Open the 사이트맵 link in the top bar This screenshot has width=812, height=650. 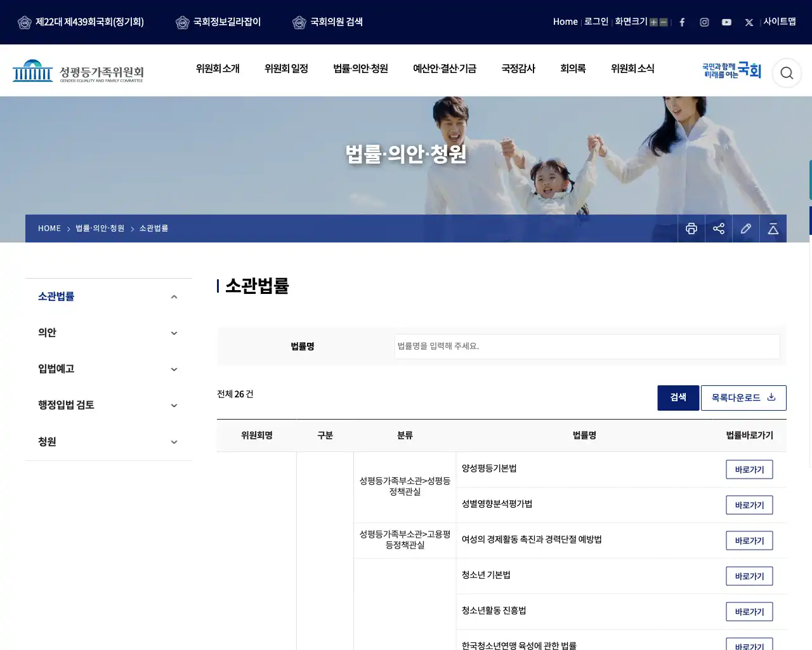tap(780, 22)
